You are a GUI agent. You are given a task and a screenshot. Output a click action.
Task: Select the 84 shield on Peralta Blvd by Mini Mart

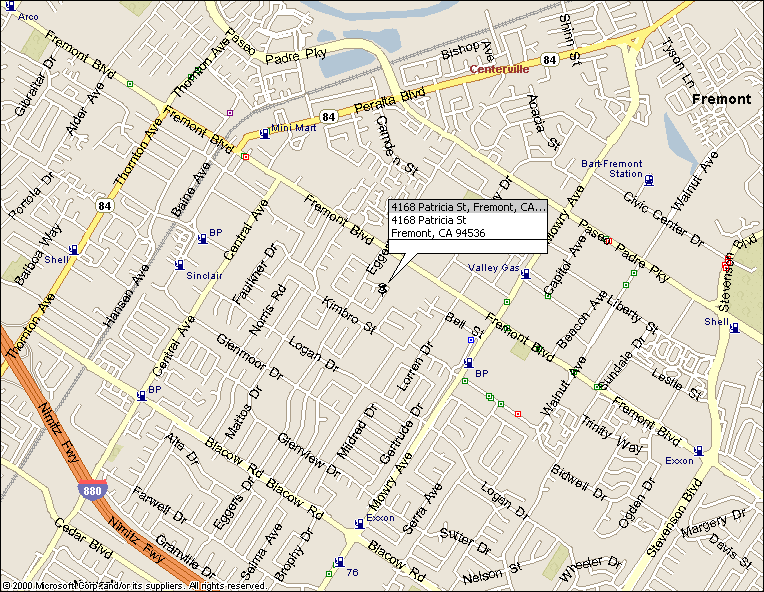328,116
